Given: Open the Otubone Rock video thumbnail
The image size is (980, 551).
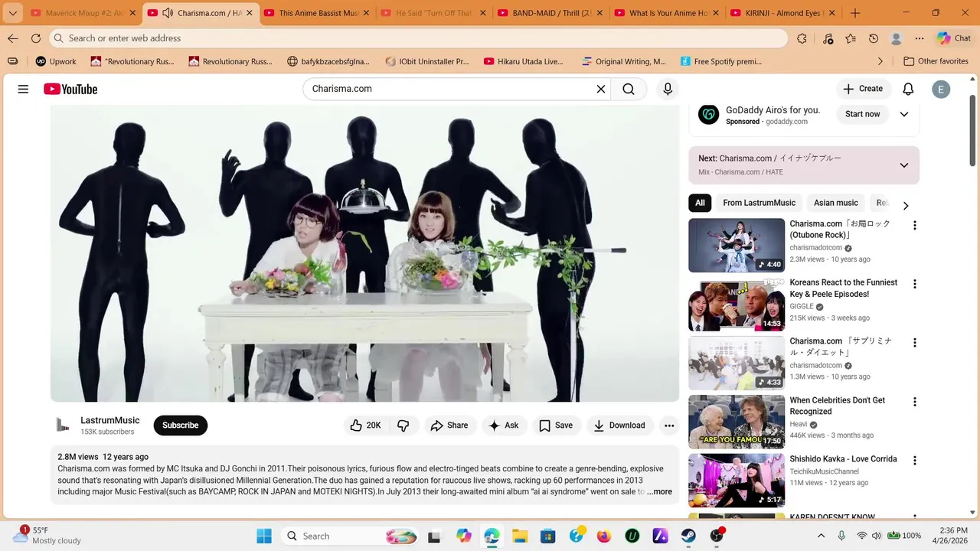Looking at the screenshot, I should (x=737, y=246).
